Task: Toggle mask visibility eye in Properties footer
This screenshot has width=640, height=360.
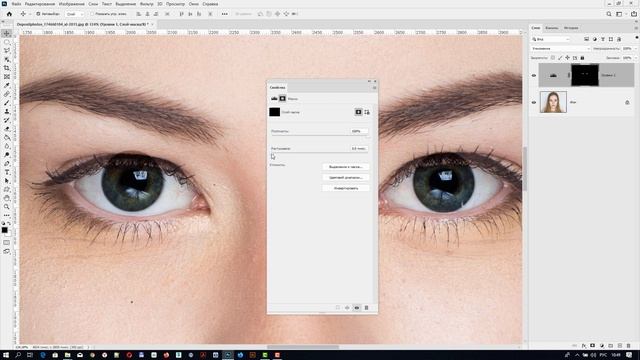Action: point(357,308)
